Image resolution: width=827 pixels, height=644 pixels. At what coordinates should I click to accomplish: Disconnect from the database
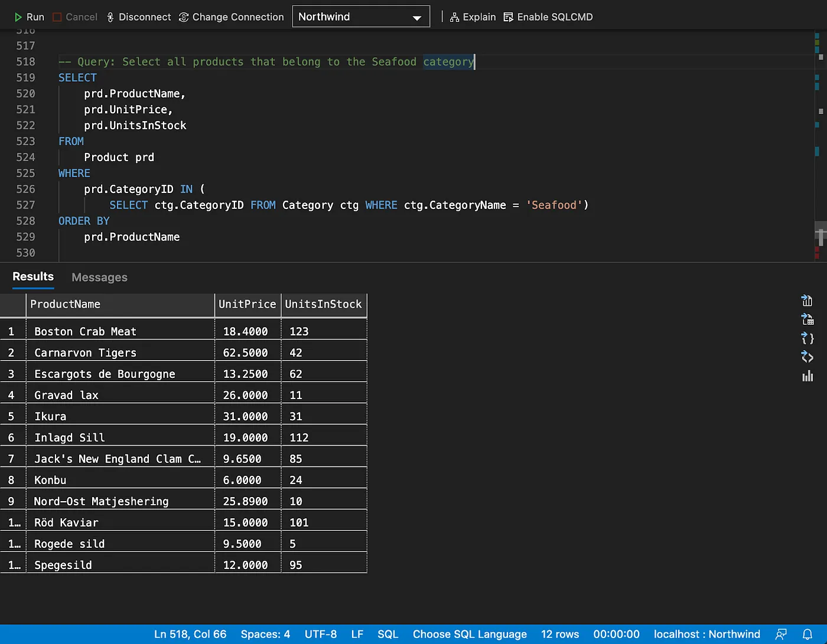pos(139,17)
